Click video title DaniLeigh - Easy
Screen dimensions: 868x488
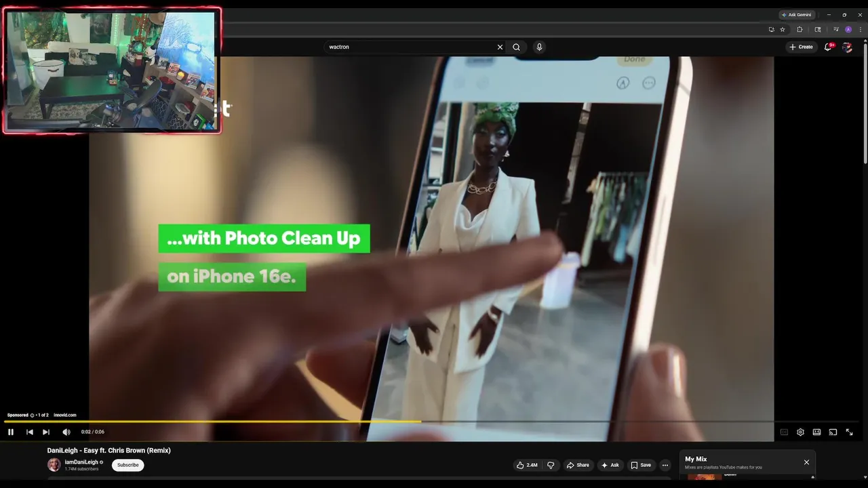click(x=108, y=450)
